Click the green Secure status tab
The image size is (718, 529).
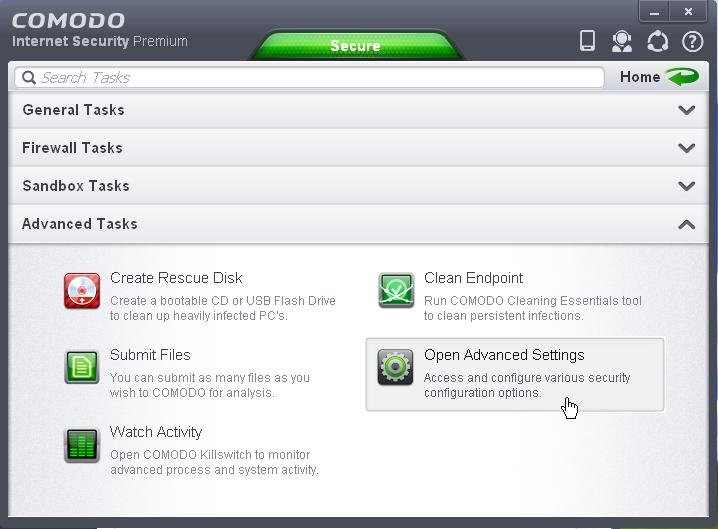tap(355, 45)
